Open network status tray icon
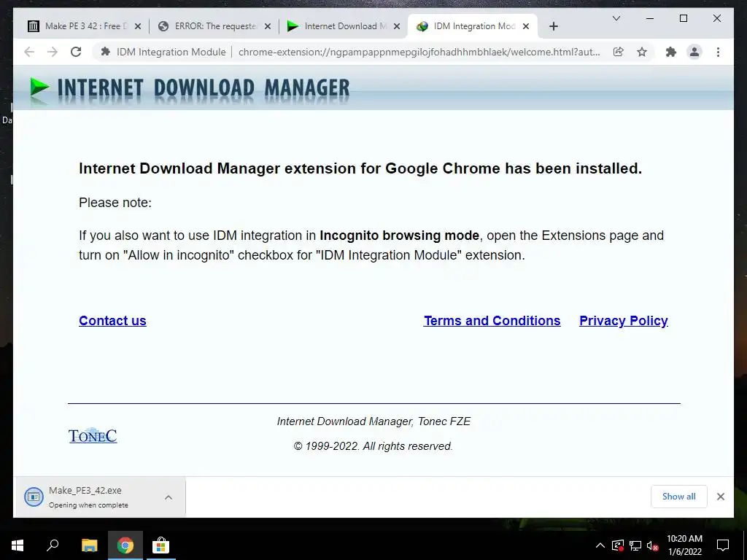Viewport: 747px width, 560px height. (x=635, y=545)
